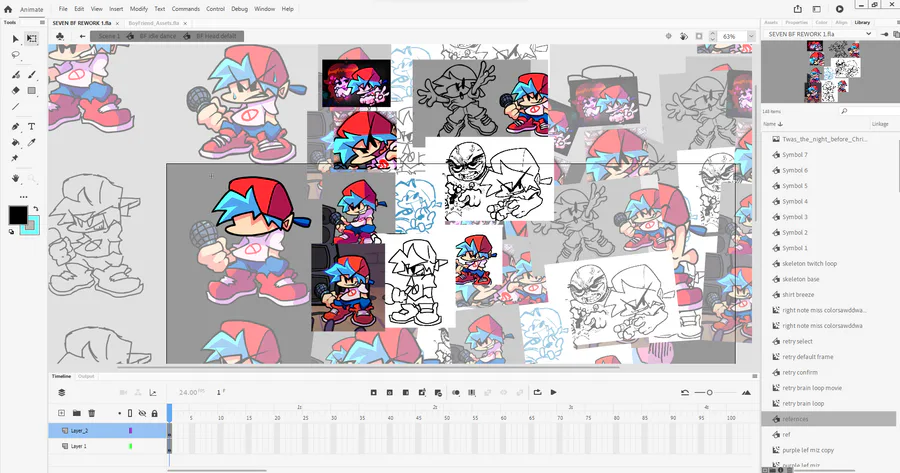Insert a keyframe from timeline toolbar

pos(374,393)
